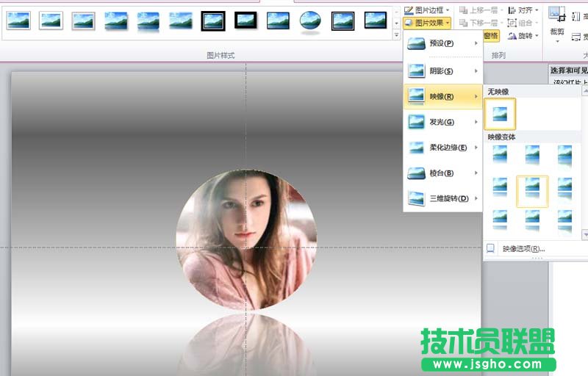
Task: Click 下移一层 send backward button
Action: tap(481, 23)
